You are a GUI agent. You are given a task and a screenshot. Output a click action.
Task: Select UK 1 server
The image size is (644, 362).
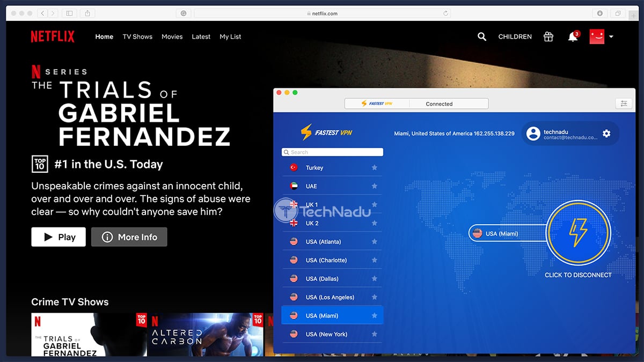(332, 204)
